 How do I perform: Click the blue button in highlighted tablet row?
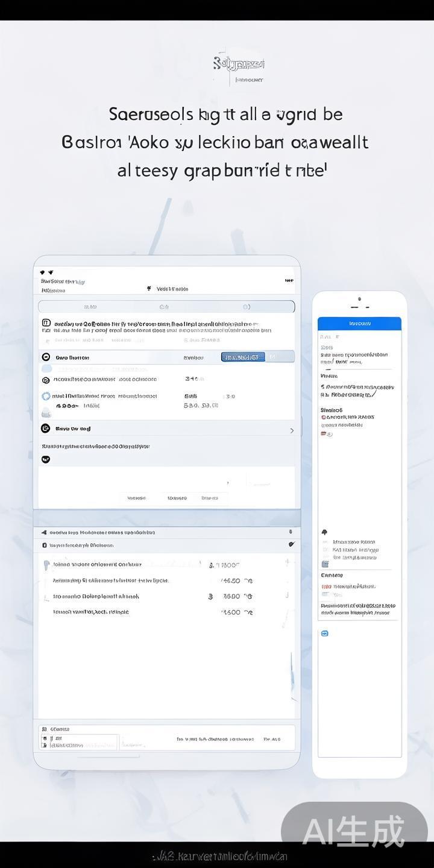coord(243,357)
